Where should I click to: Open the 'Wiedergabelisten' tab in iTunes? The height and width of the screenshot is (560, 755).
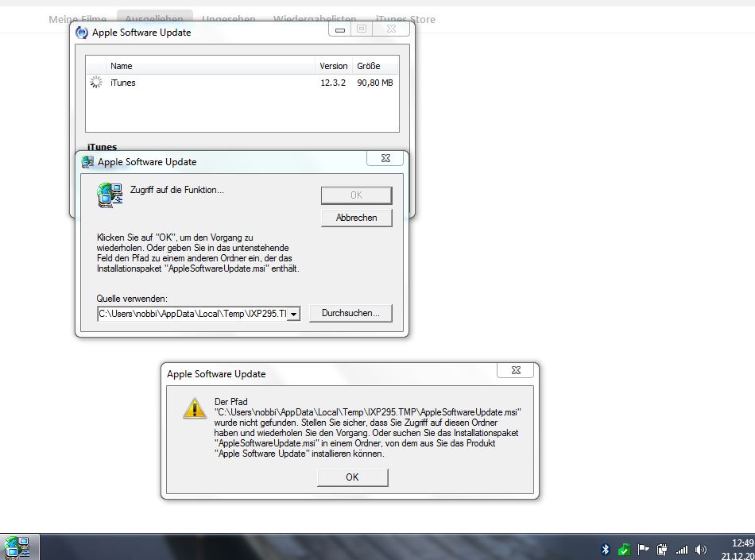[x=315, y=19]
